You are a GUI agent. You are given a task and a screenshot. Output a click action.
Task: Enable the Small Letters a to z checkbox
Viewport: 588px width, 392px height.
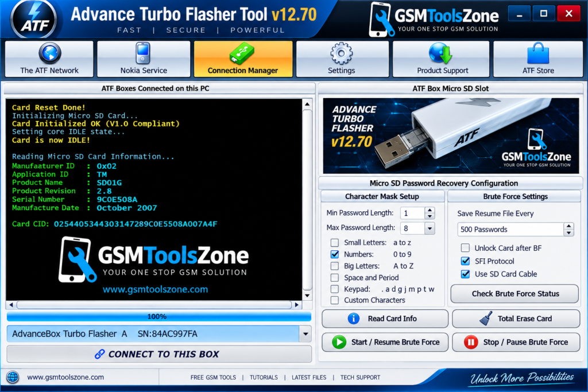[335, 243]
